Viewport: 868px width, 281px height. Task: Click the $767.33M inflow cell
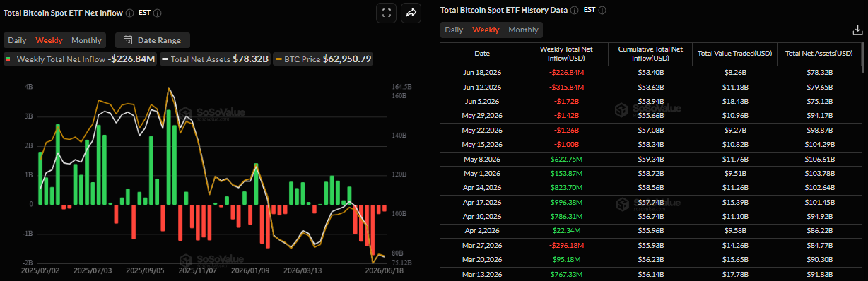565,274
